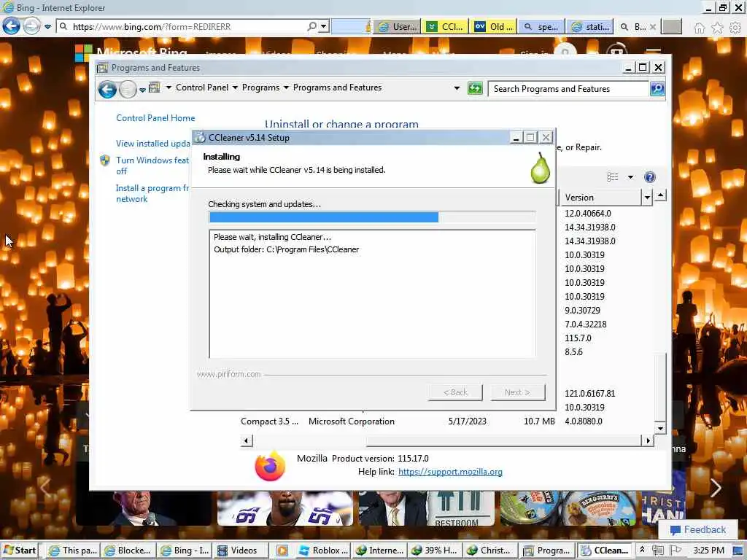The height and width of the screenshot is (560, 747).
Task: Switch to the 'Videos' taskbar item
Action: [x=241, y=551]
